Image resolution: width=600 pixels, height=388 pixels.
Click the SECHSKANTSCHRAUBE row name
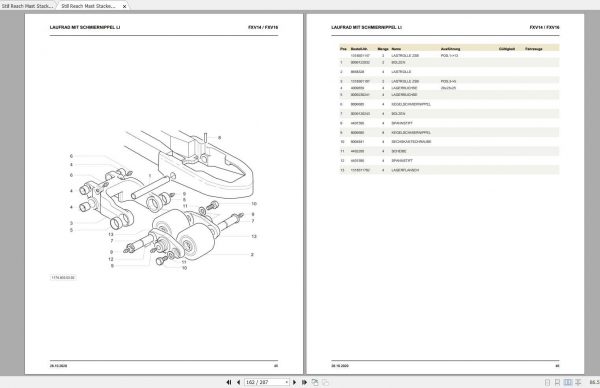pyautogui.click(x=411, y=142)
